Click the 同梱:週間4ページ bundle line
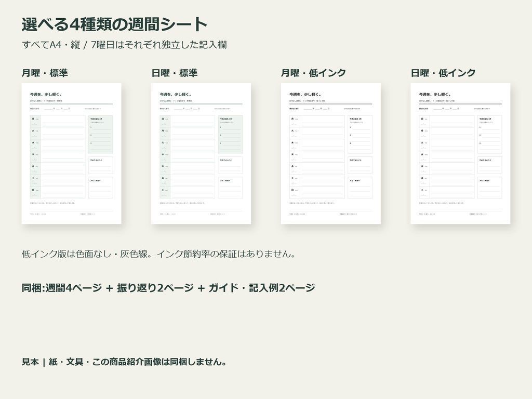 [x=168, y=288]
